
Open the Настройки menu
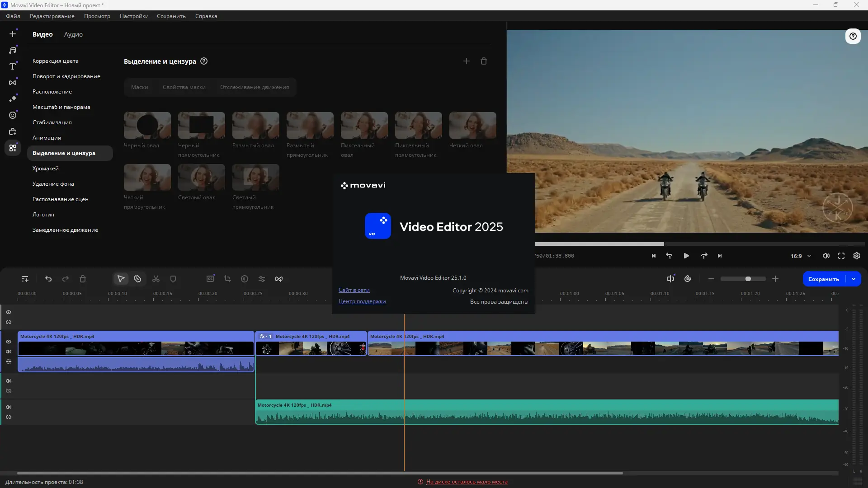pos(134,16)
